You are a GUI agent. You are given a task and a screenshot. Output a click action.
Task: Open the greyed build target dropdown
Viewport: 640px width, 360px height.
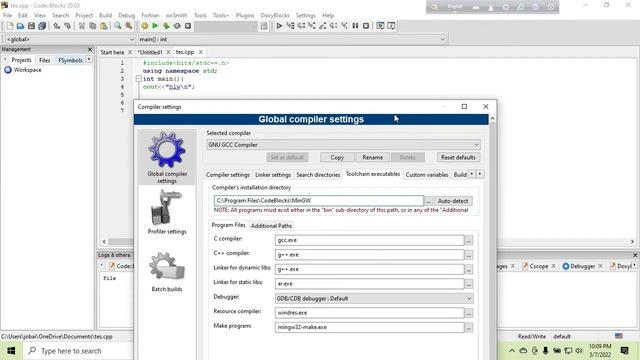[x=226, y=26]
